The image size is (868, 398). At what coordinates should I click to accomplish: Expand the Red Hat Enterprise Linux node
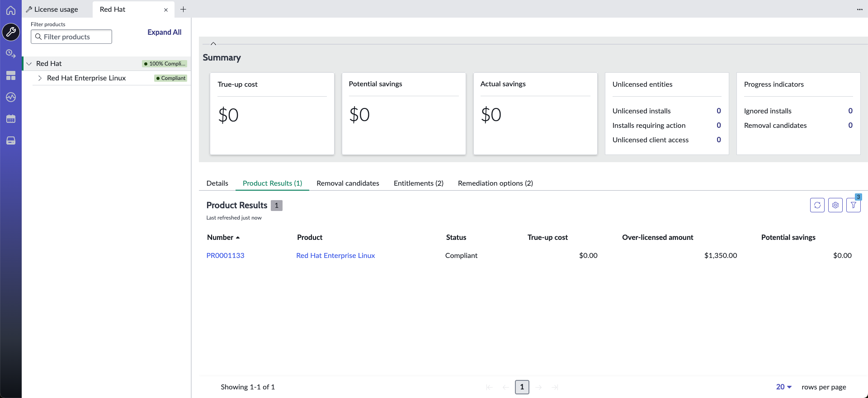point(40,78)
